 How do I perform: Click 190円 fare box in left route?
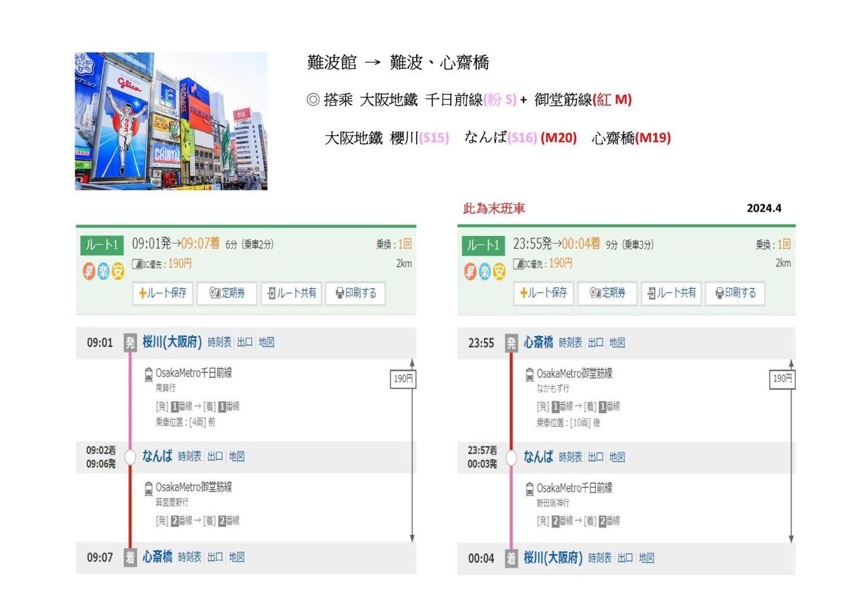[403, 379]
